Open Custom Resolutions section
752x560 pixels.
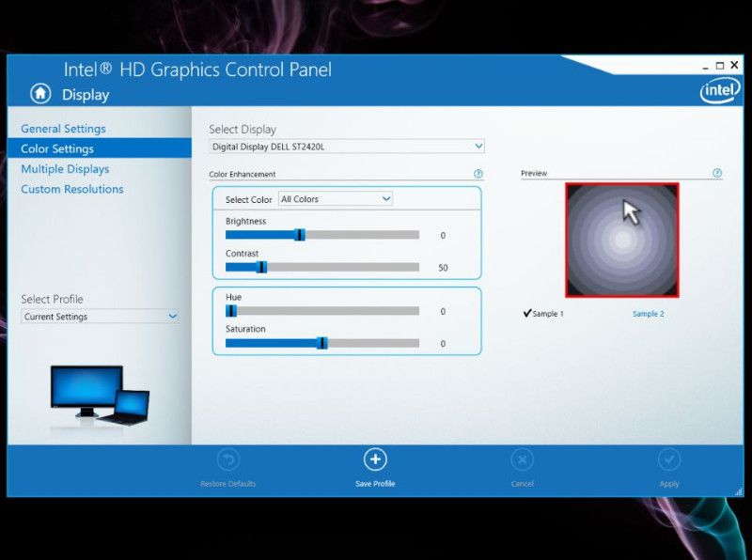[72, 189]
